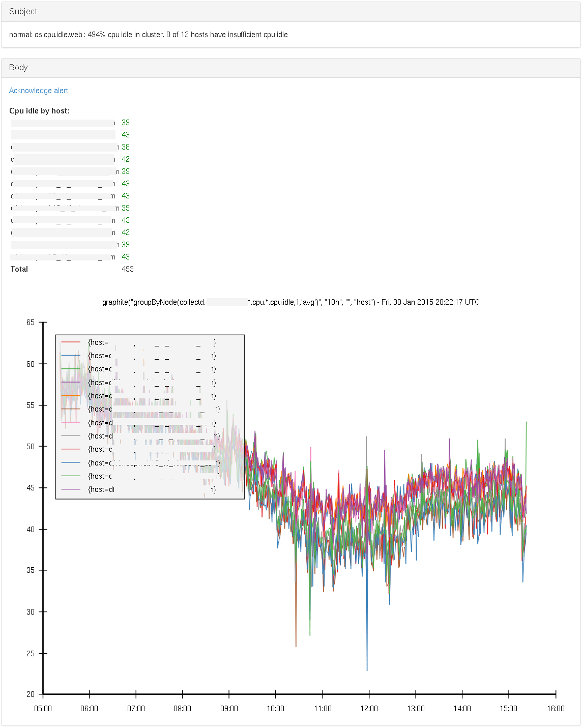Click the total value 493
This screenshot has width=583, height=728.
pyautogui.click(x=128, y=269)
